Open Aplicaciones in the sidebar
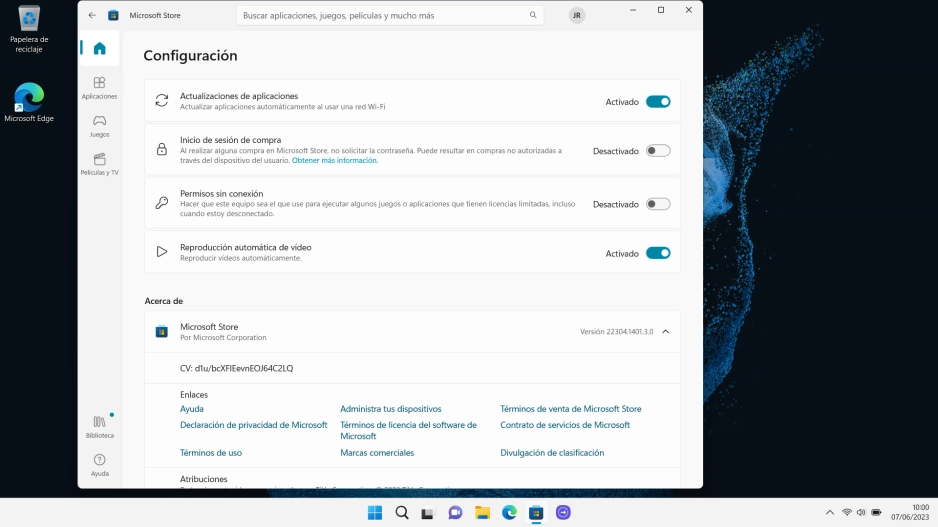This screenshot has width=938, height=527. [x=99, y=87]
